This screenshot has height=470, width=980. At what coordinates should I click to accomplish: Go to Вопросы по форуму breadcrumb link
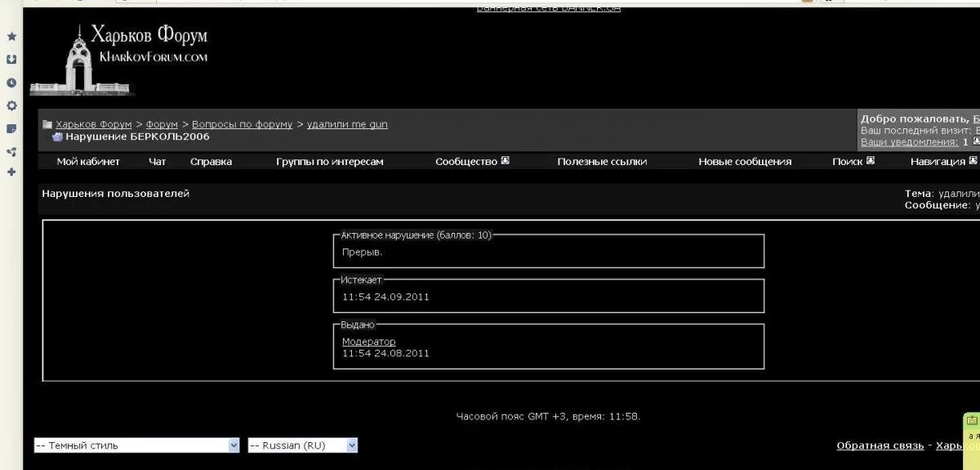point(242,124)
